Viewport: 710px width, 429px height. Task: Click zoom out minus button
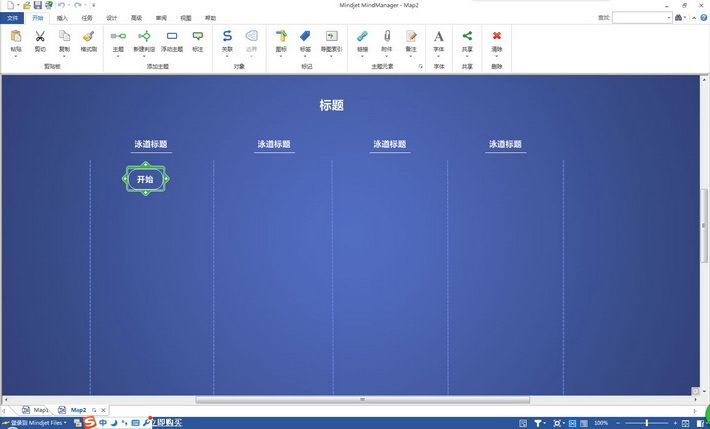click(x=618, y=423)
